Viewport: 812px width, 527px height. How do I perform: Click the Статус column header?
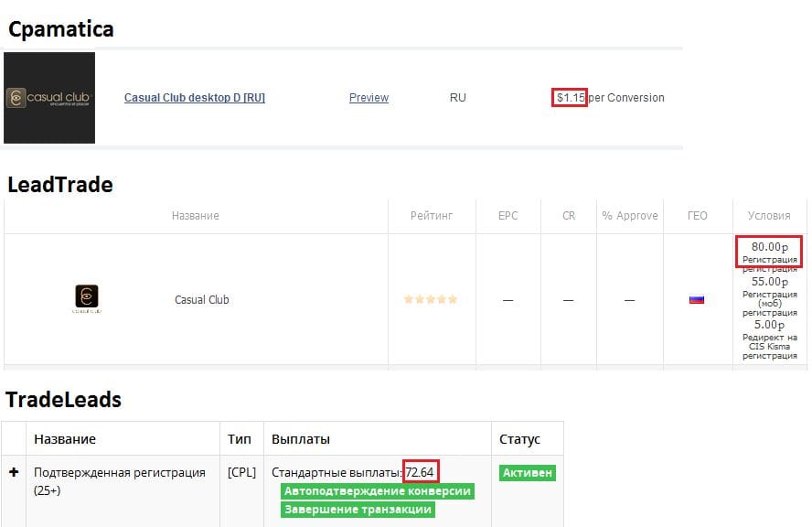(x=519, y=439)
